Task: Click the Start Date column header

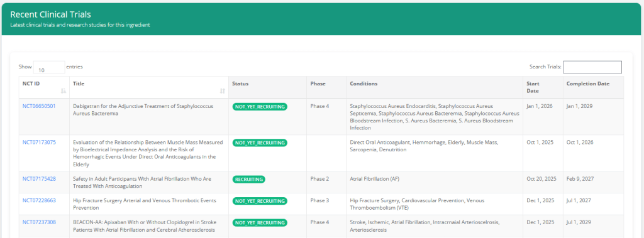Action: pyautogui.click(x=543, y=87)
